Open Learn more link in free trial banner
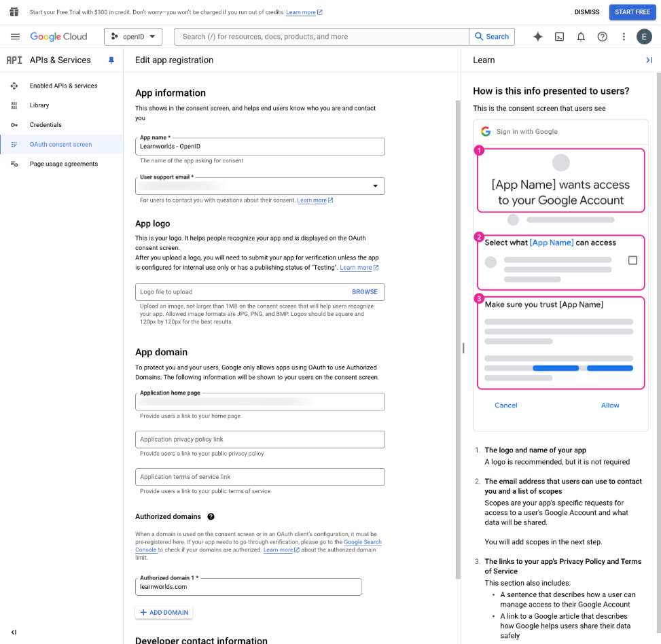Viewport: 661px width, 644px height. 304,12
